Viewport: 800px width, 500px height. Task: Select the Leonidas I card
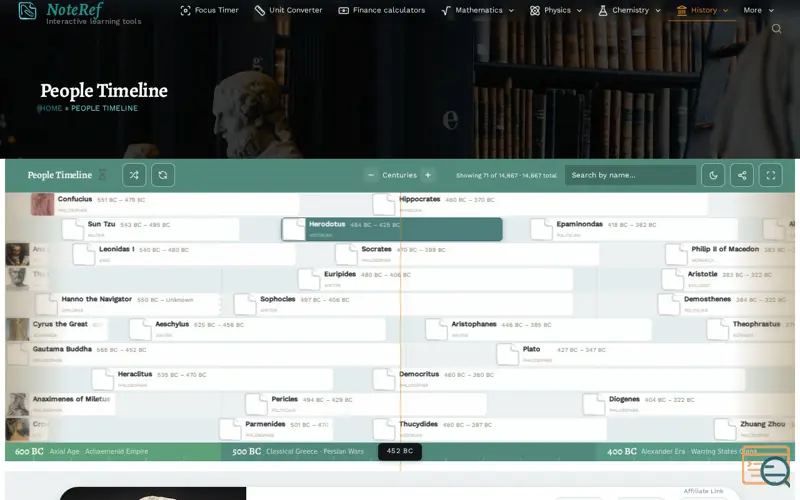click(184, 254)
